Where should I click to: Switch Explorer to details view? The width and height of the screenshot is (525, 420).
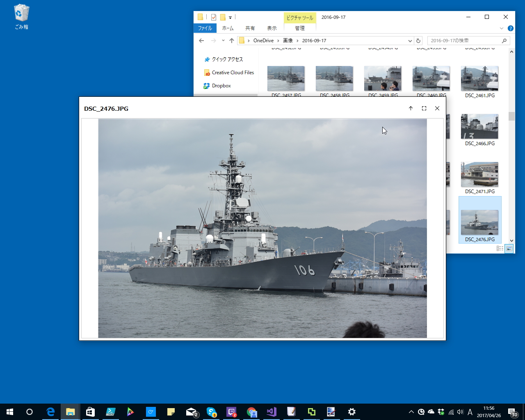500,249
